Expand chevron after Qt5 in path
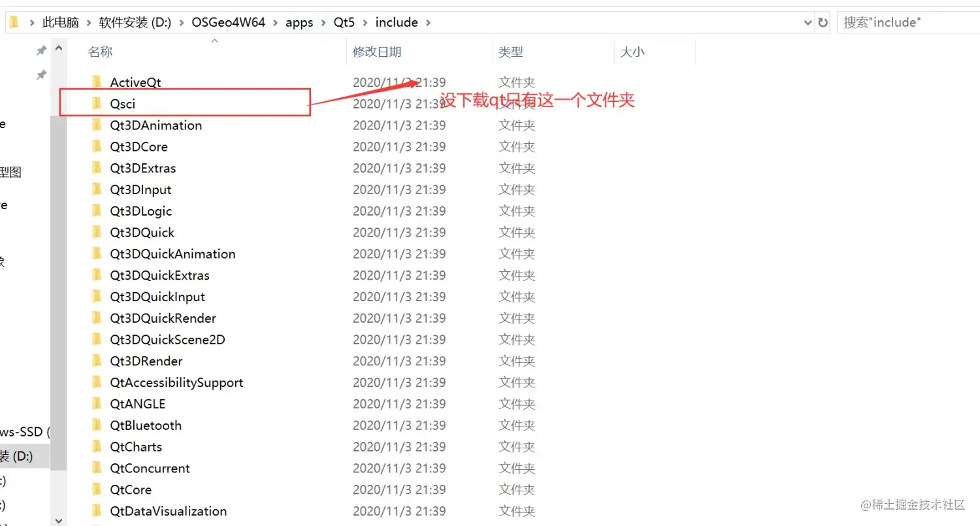Viewport: 980px width, 526px height. pos(365,22)
